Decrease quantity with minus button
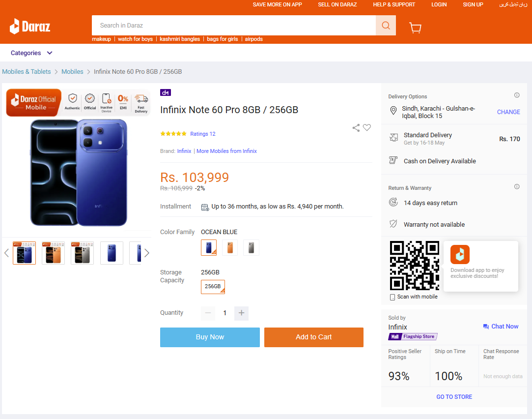The height and width of the screenshot is (419, 532). point(208,313)
